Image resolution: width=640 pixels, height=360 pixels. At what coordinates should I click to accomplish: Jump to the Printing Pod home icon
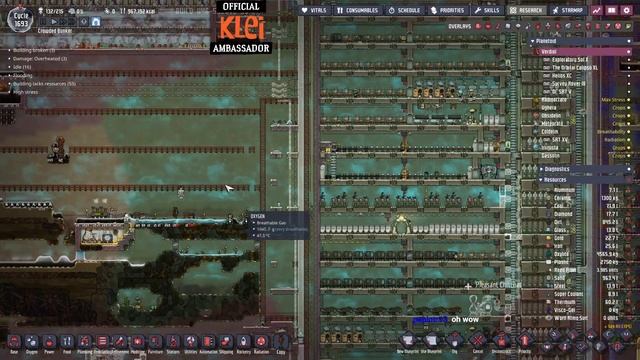click(x=96, y=22)
